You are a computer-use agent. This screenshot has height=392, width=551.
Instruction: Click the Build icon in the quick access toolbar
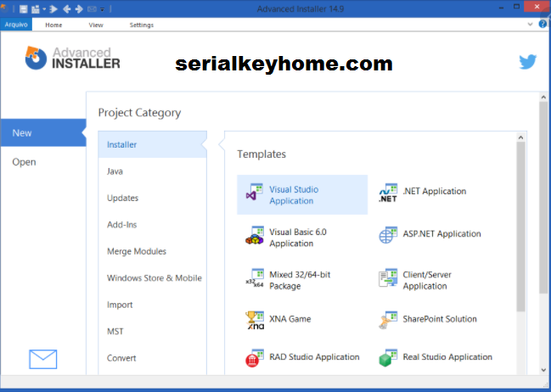36,8
